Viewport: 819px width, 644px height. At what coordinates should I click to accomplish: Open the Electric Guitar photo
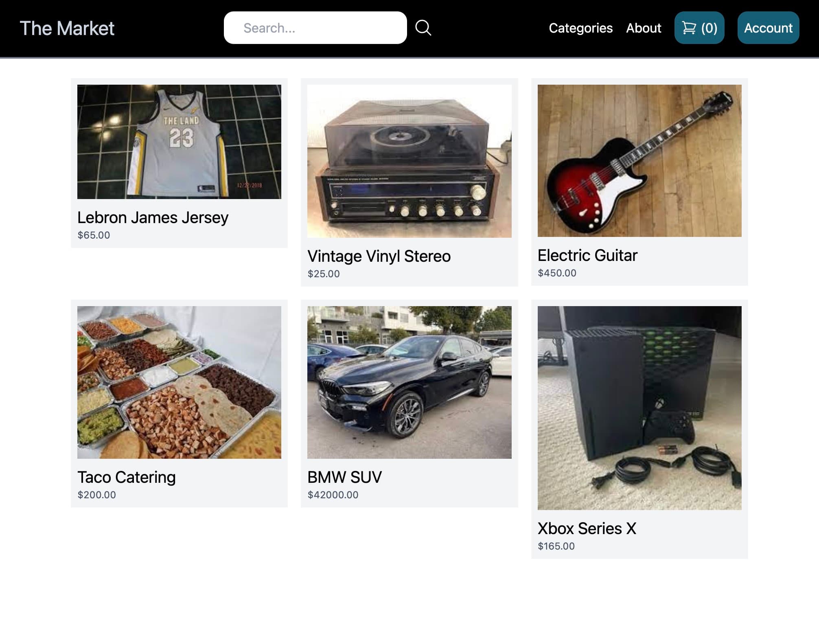639,160
